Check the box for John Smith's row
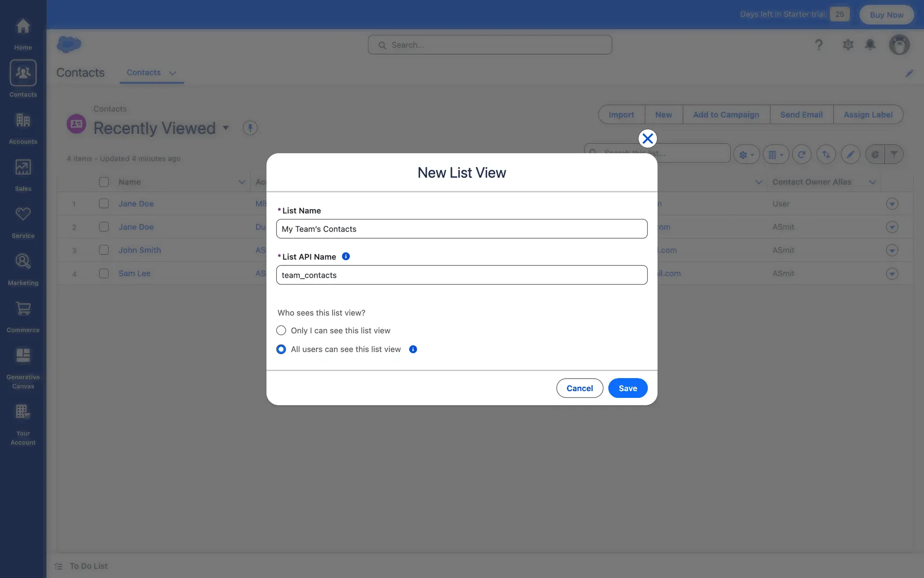This screenshot has height=578, width=924. tap(104, 250)
